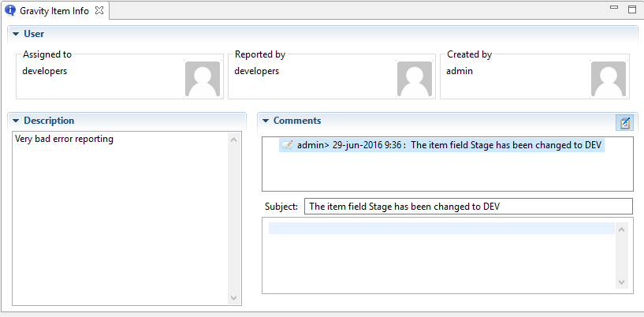This screenshot has height=317, width=644.
Task: Click inside the comment body text area
Action: 440,256
